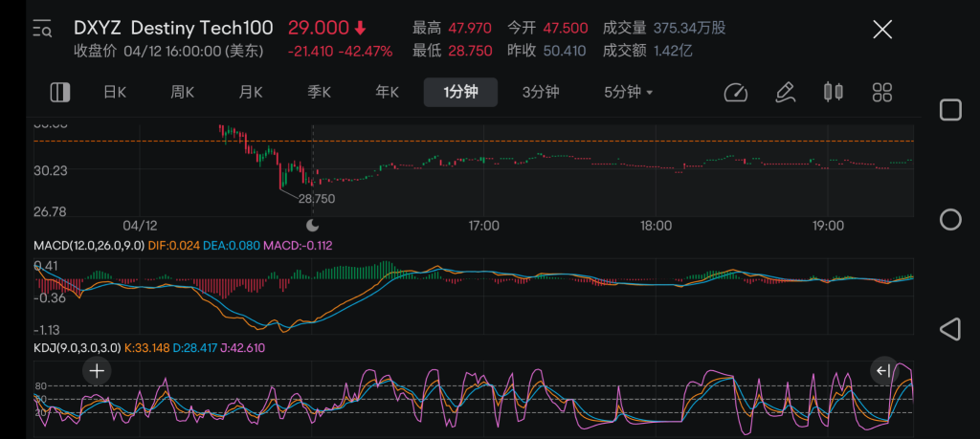This screenshot has height=439, width=980.
Task: Switch to 年K yearly chart tab
Action: (387, 93)
